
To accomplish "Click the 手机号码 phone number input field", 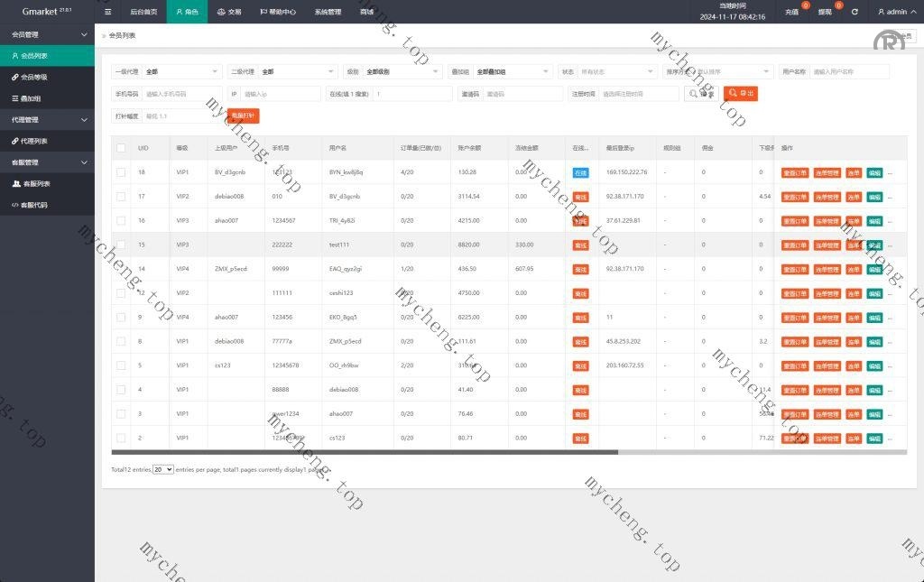I will pyautogui.click(x=180, y=94).
